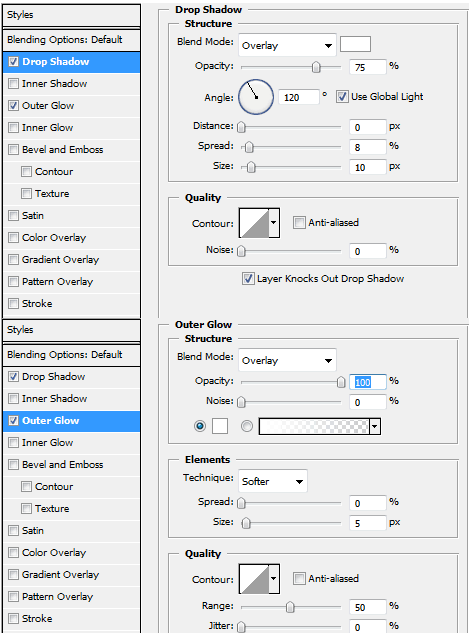The image size is (470, 635).
Task: Click the Drop Shadow angle dial
Action: click(x=256, y=97)
